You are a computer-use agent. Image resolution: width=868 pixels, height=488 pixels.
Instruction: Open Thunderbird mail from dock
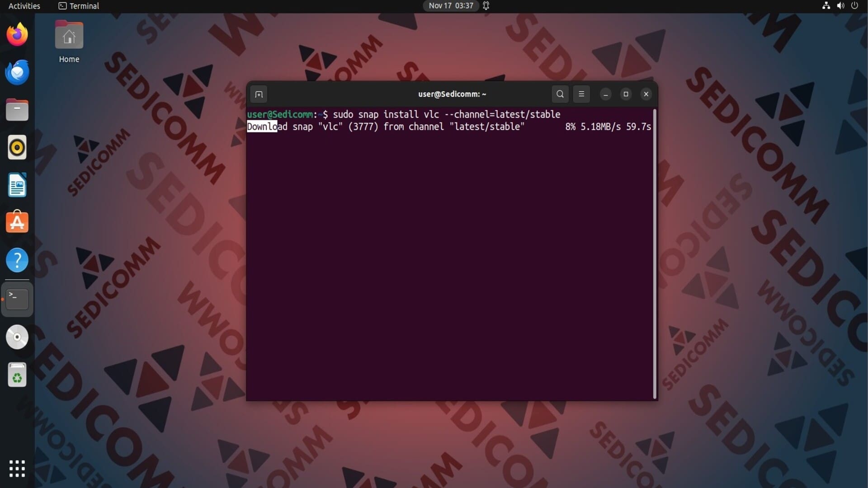click(17, 72)
